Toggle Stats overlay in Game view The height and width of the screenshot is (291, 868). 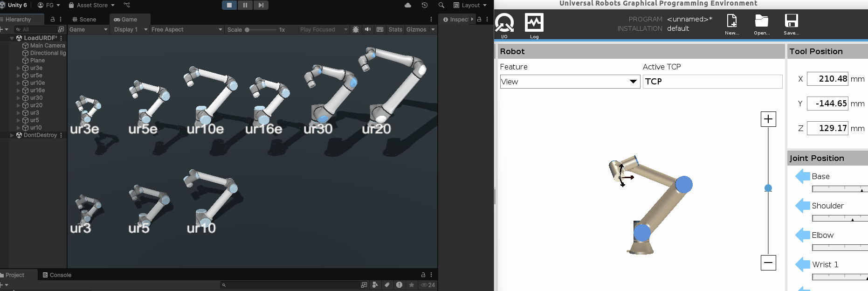coord(395,29)
